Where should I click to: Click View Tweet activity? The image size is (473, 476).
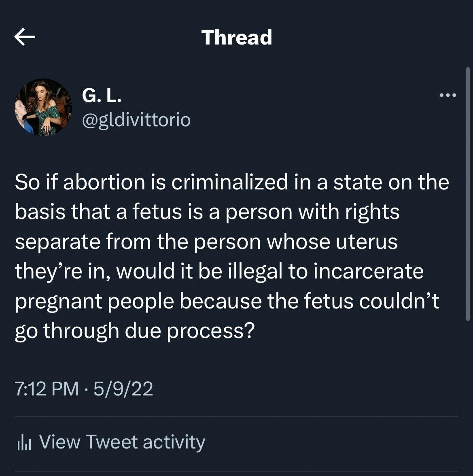point(111,442)
